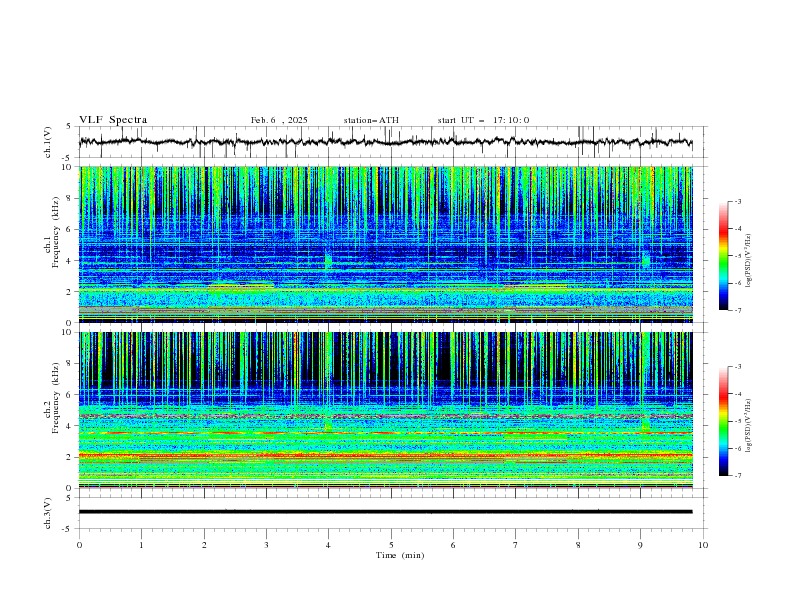Image resolution: width=792 pixels, height=612 pixels.
Task: Click the ch.1 spectrogram color scale bar
Action: [x=724, y=256]
